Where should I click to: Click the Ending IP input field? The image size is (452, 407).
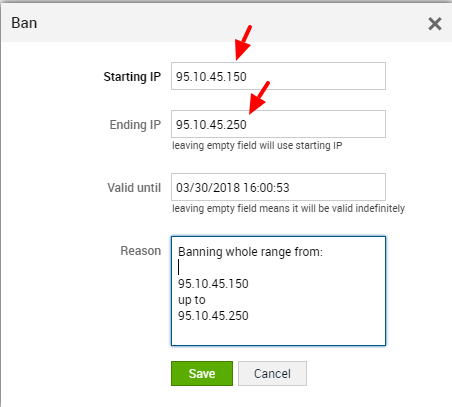(x=278, y=124)
